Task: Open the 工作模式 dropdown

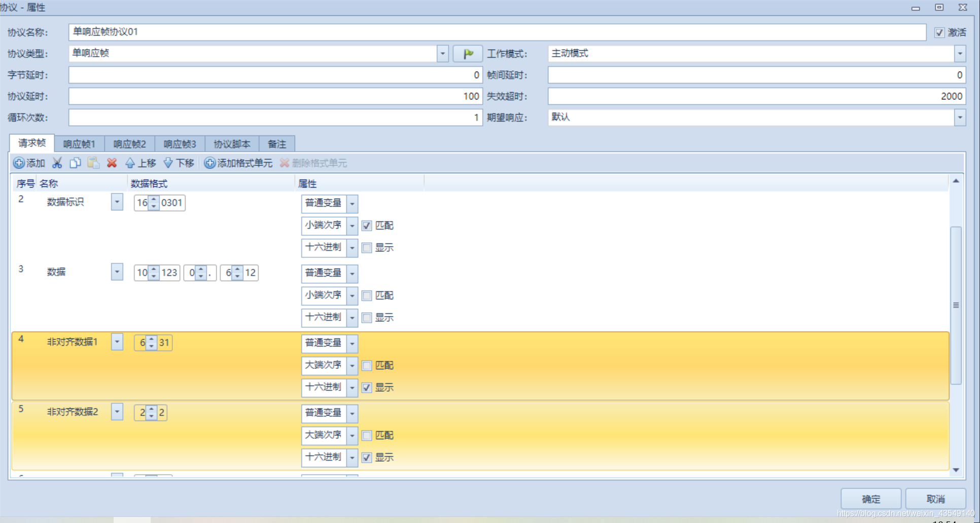Action: pos(960,54)
